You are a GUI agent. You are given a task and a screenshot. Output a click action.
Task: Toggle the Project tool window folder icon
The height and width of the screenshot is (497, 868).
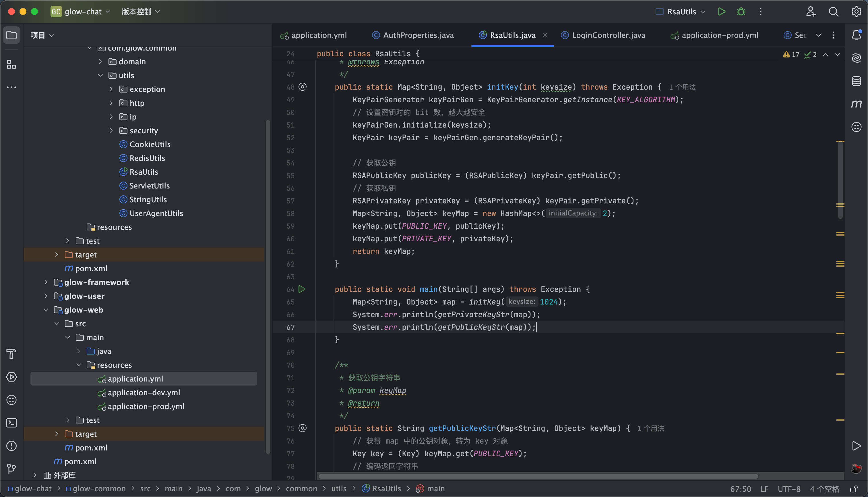[11, 35]
